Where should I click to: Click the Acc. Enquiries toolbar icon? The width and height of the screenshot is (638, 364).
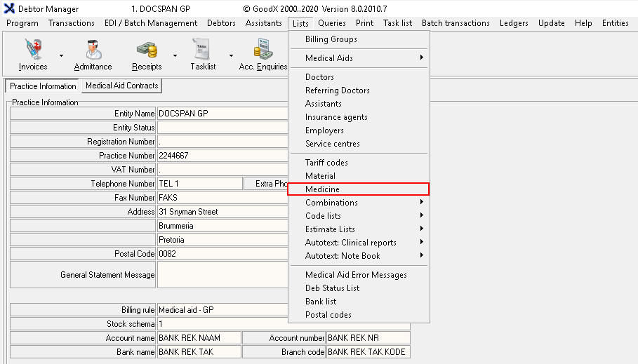point(264,50)
